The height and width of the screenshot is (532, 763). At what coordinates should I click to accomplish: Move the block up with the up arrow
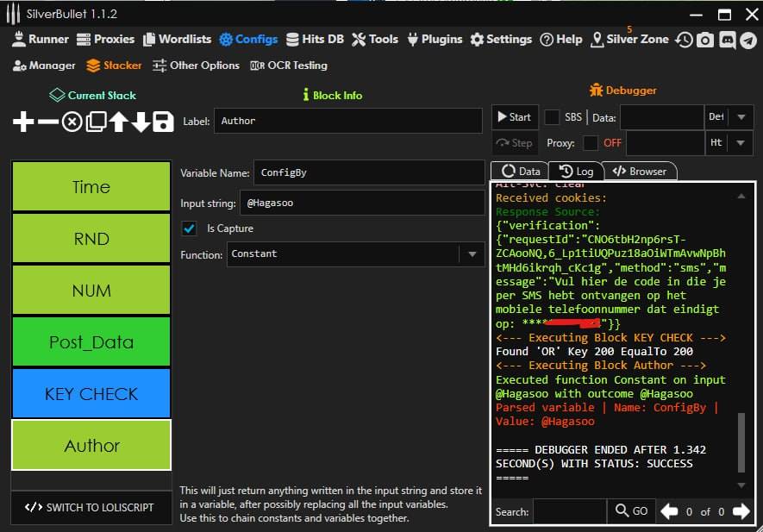(x=118, y=122)
